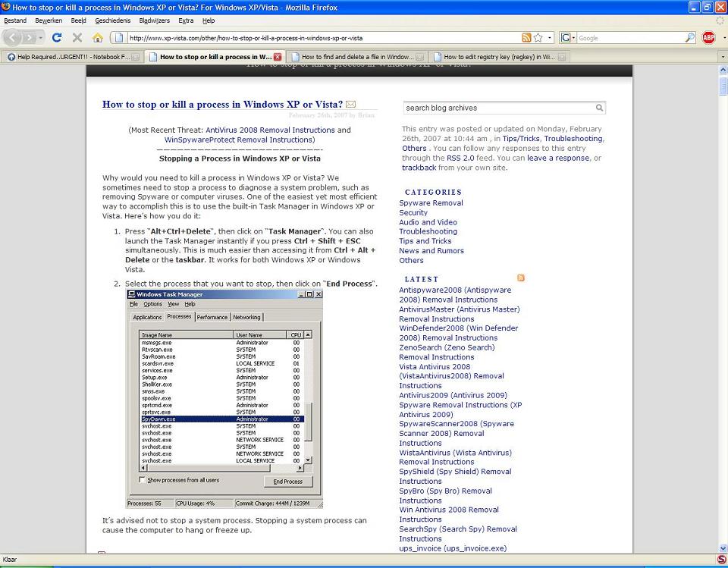The width and height of the screenshot is (728, 568).
Task: Click the trackback link
Action: click(419, 168)
